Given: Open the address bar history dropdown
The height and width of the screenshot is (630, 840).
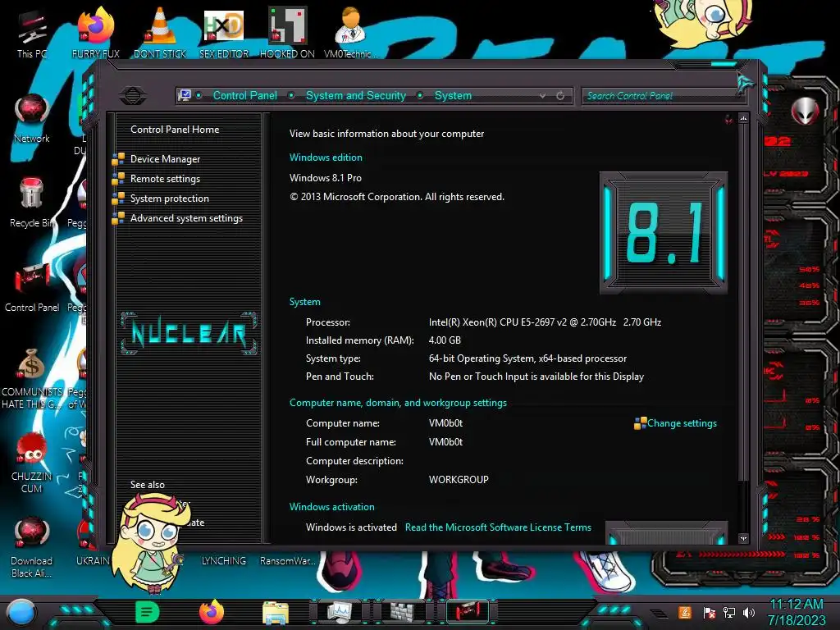Looking at the screenshot, I should click(x=543, y=96).
